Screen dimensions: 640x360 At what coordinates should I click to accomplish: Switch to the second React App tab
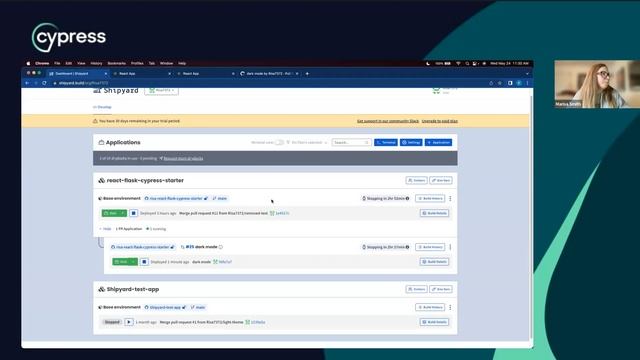205,73
